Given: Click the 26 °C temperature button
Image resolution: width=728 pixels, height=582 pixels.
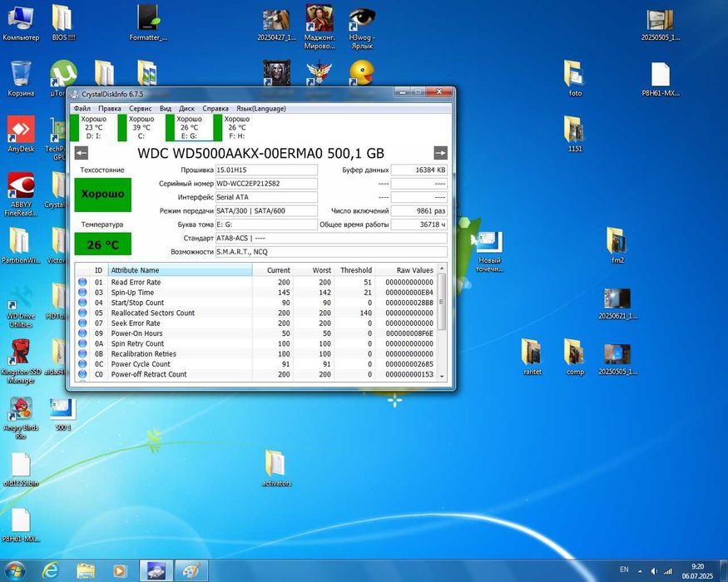Looking at the screenshot, I should click(x=103, y=244).
